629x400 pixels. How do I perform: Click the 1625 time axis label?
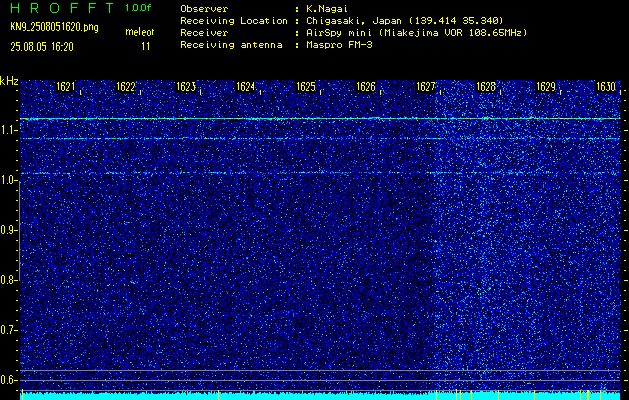pyautogui.click(x=306, y=87)
